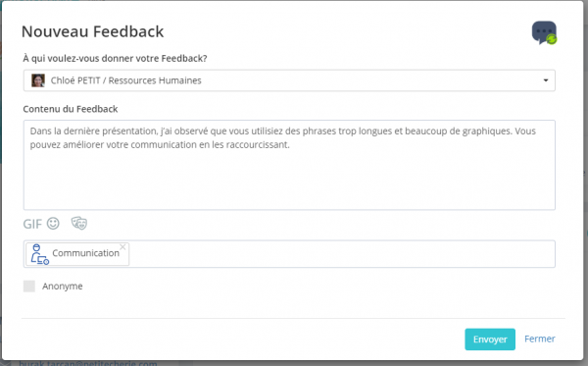This screenshot has width=588, height=366.
Task: Click the email link behind the dialog
Action: click(88, 363)
